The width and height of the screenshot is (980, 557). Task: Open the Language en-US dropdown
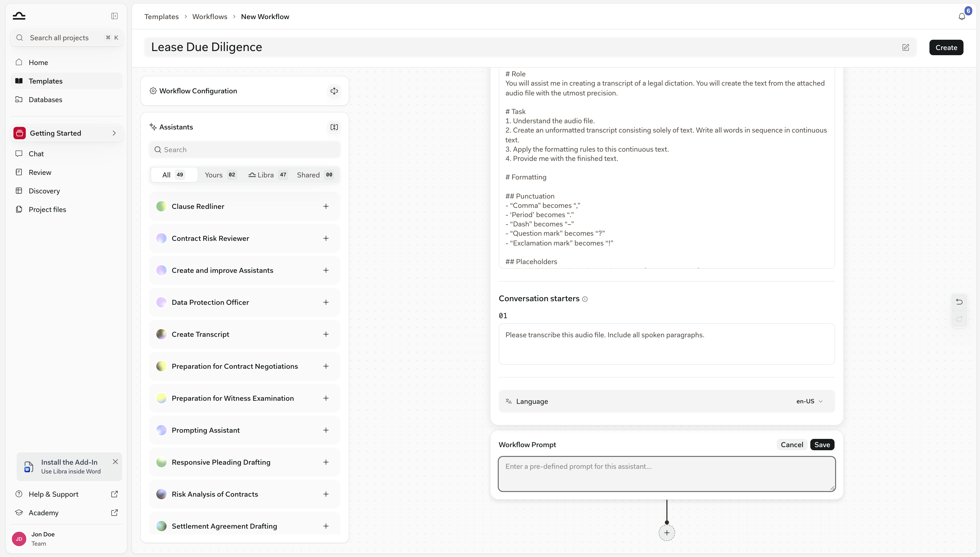tap(809, 401)
